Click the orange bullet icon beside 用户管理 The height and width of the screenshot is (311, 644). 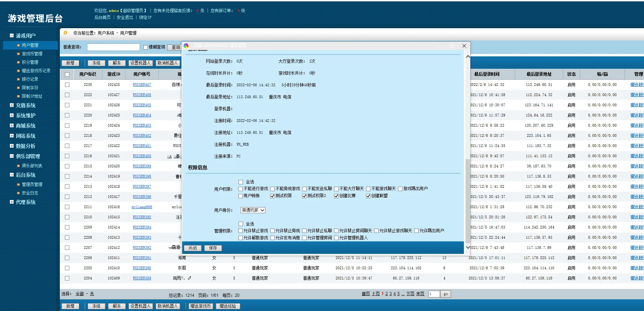18,45
